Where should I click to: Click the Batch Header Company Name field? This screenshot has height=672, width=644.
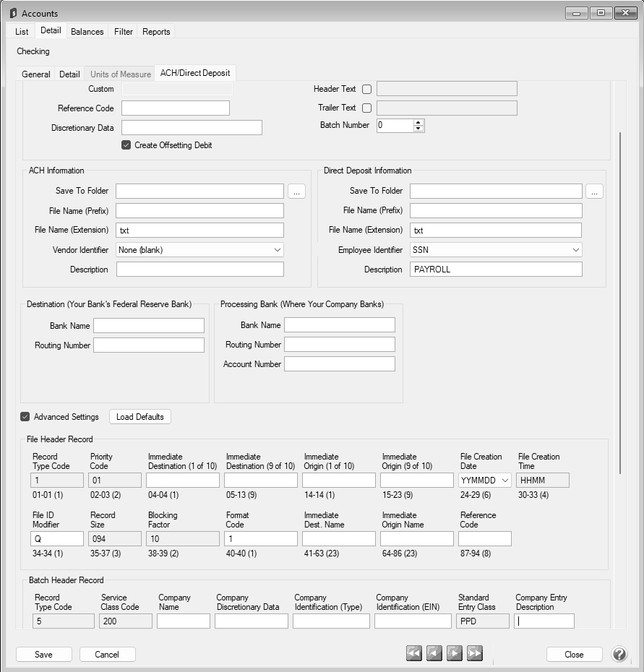pyautogui.click(x=184, y=621)
